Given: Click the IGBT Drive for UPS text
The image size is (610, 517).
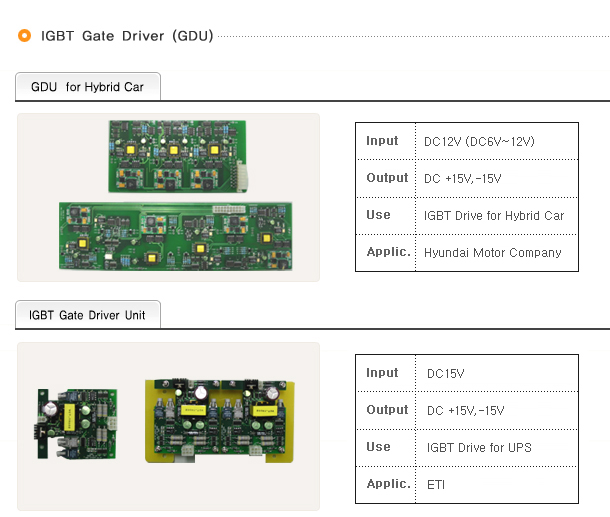Looking at the screenshot, I should (x=479, y=447).
